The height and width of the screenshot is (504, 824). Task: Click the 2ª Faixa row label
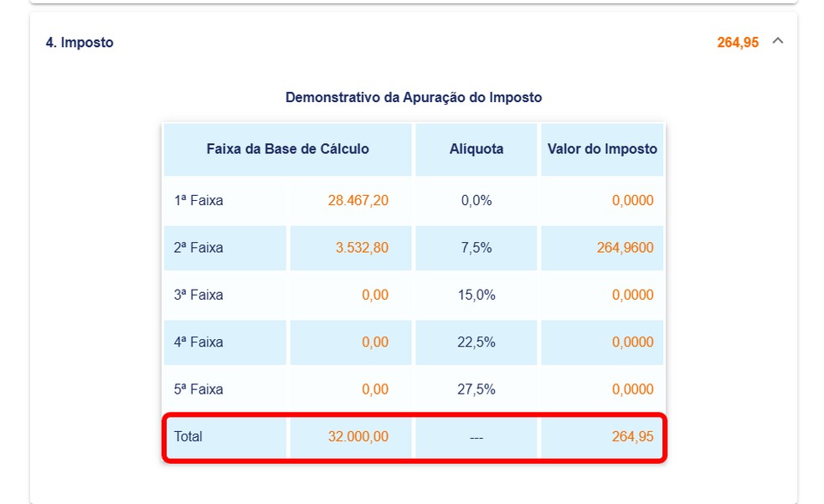tap(198, 248)
